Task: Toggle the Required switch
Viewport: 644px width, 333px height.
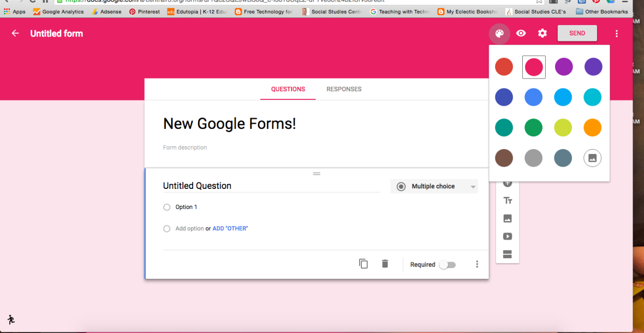Action: [x=448, y=265]
